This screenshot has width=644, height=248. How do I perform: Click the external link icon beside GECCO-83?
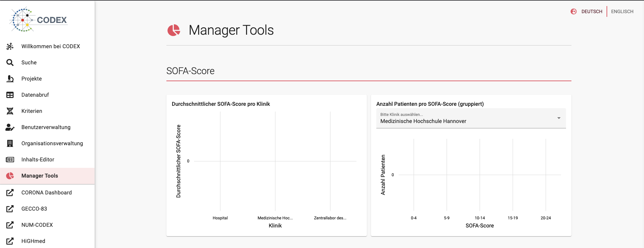pyautogui.click(x=10, y=209)
